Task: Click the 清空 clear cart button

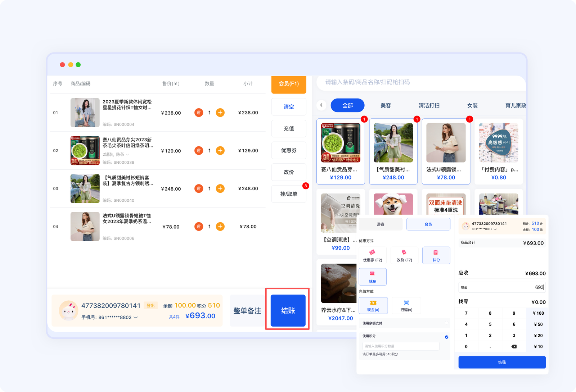Action: point(289,107)
